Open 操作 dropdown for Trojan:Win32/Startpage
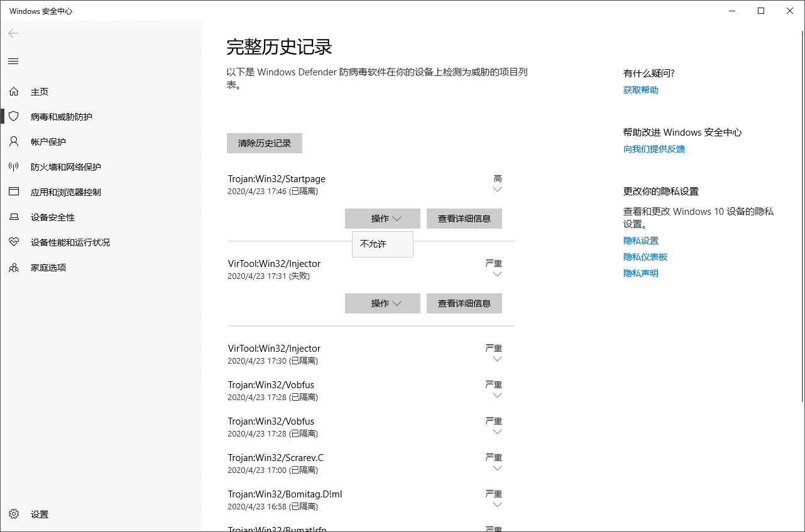805x532 pixels. [383, 219]
